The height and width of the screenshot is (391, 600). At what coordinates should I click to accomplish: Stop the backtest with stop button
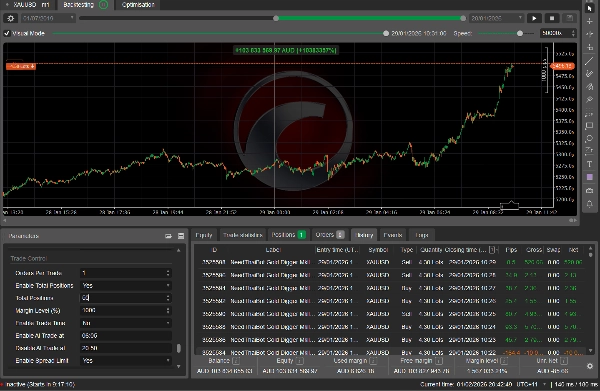click(x=552, y=18)
